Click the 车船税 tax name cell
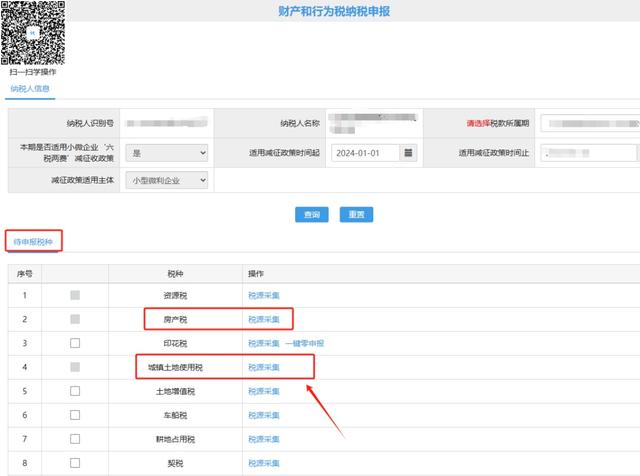This screenshot has height=476, width=640. (176, 416)
